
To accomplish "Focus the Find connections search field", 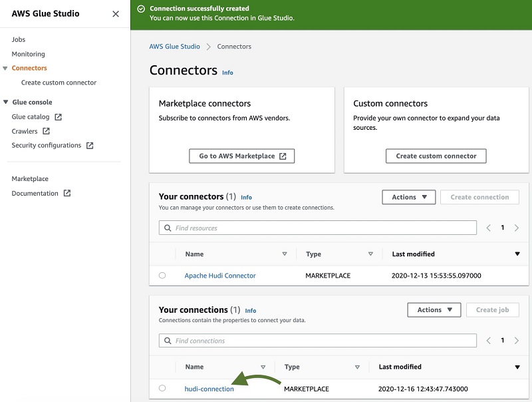I will point(318,341).
